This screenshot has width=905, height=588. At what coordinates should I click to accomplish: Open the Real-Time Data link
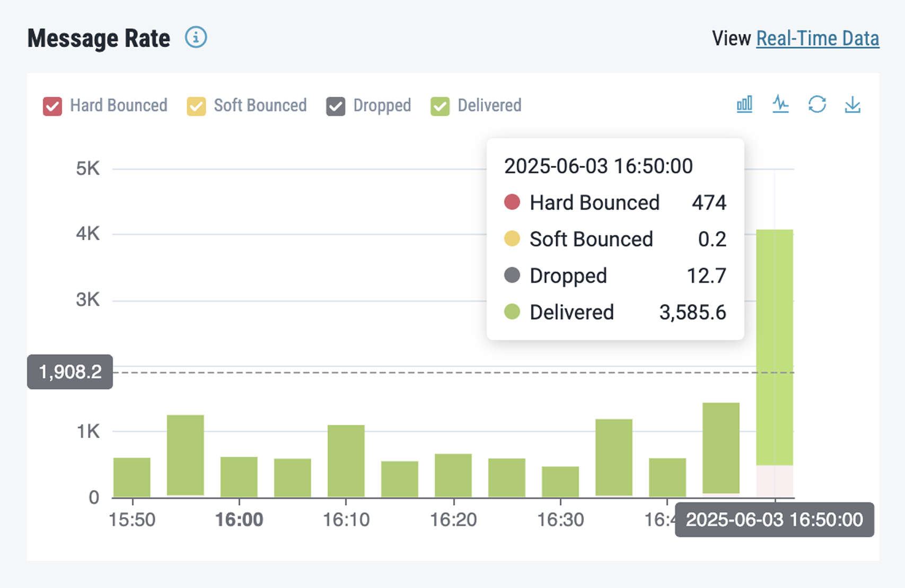pyautogui.click(x=817, y=39)
